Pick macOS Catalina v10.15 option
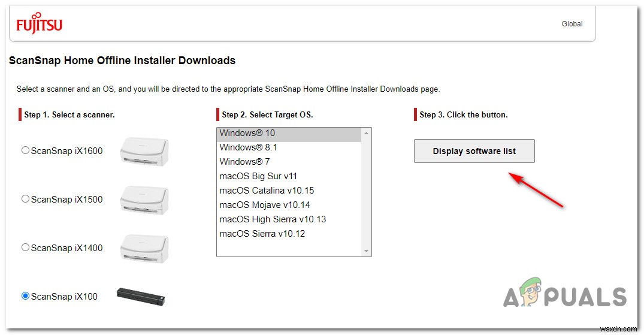Image resolution: width=644 pixels, height=335 pixels. tap(289, 191)
